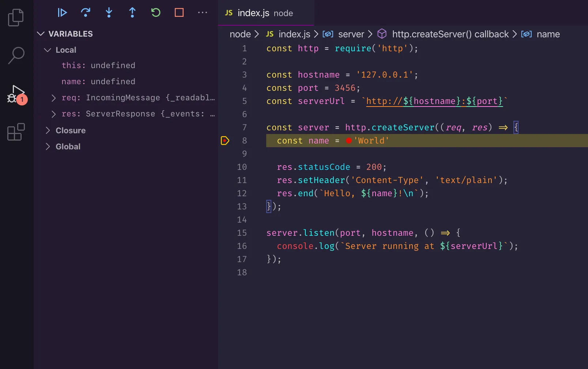
Task: Expand the req IncomingMessage variable
Action: click(54, 98)
